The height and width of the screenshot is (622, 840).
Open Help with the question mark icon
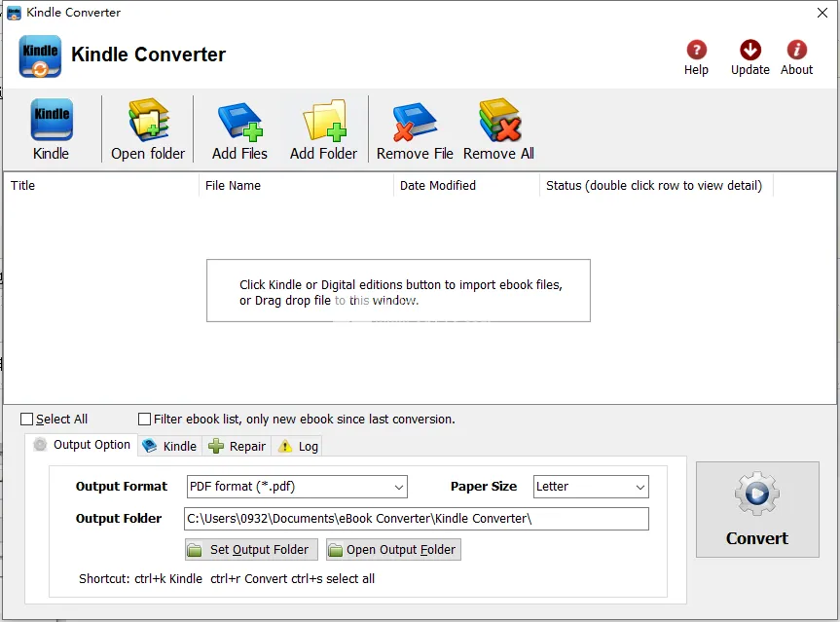point(696,50)
